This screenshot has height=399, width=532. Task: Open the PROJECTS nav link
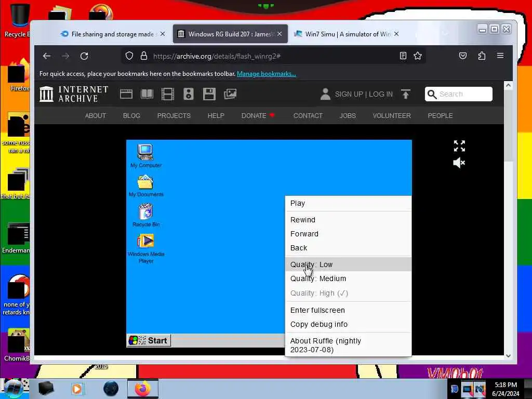coord(174,116)
